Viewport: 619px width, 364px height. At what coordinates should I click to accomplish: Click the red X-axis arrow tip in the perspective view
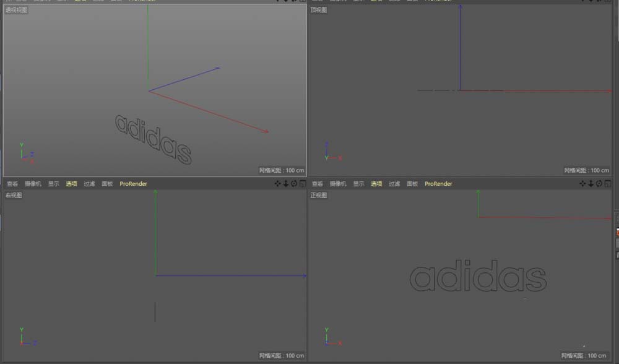267,131
